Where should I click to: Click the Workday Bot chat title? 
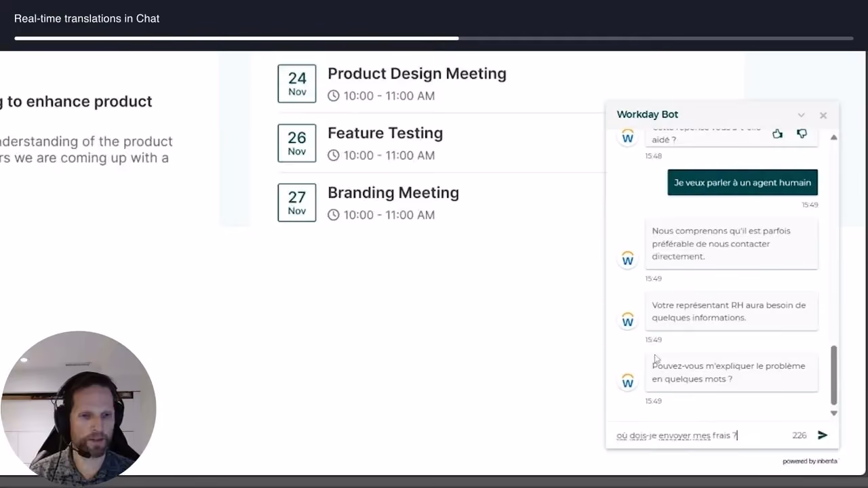point(647,115)
